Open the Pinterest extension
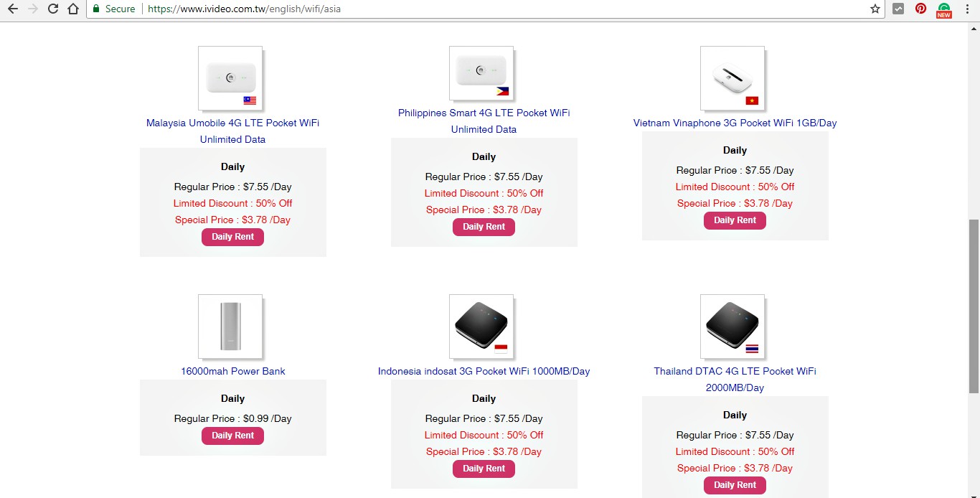The image size is (980, 498). (x=920, y=9)
